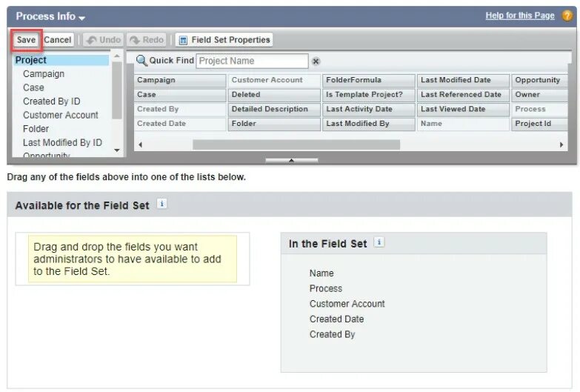Select Created By in Field Set list
Image resolution: width=580 pixels, height=392 pixels.
tap(332, 334)
